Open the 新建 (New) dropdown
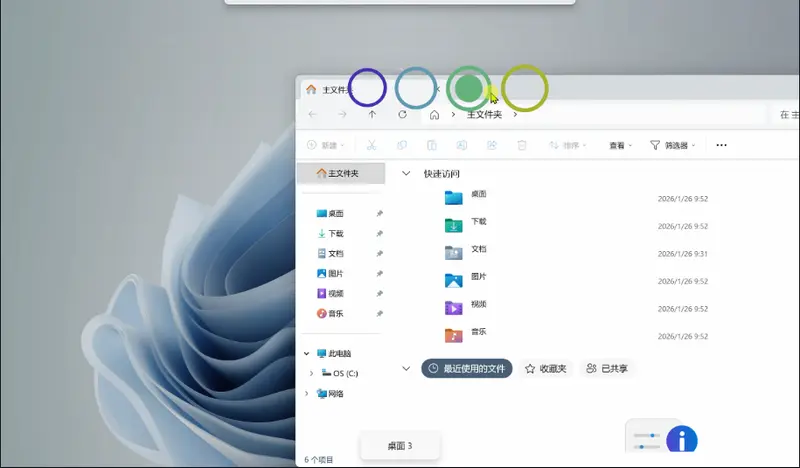The width and height of the screenshot is (800, 468). tap(326, 145)
